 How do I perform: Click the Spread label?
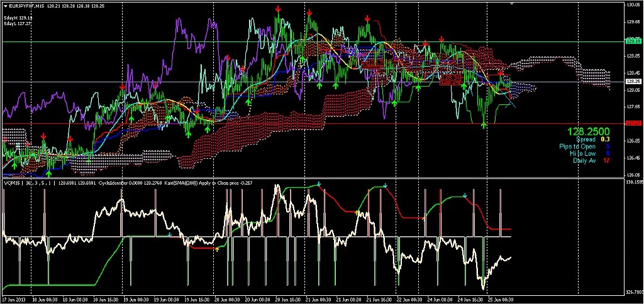click(x=586, y=139)
